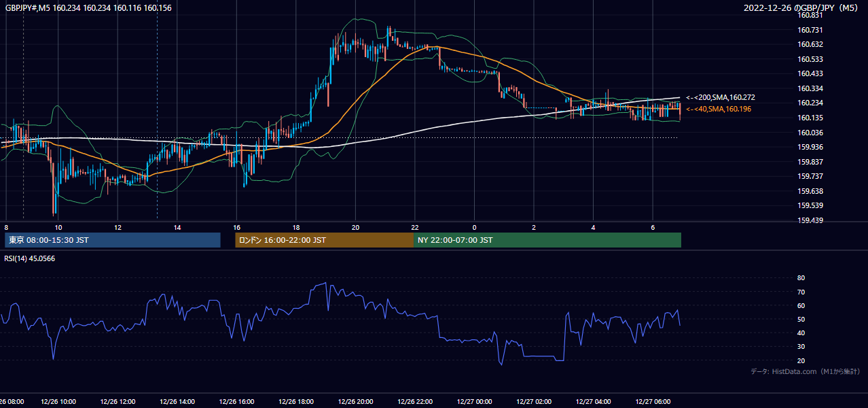Click the 12/27 06:00 date label
The width and height of the screenshot is (868, 408).
click(x=653, y=401)
